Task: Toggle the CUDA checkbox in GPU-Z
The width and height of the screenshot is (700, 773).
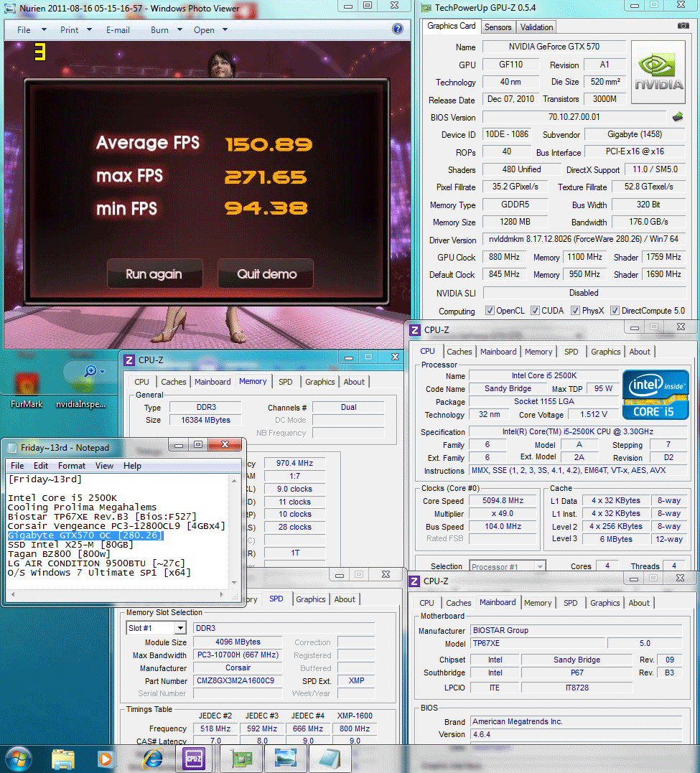Action: 535,311
